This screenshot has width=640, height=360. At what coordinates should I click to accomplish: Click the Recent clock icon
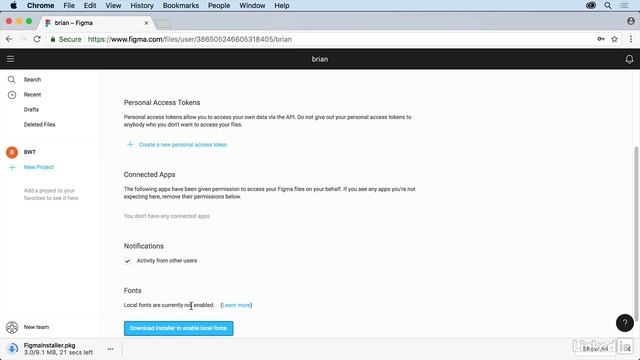(x=12, y=95)
